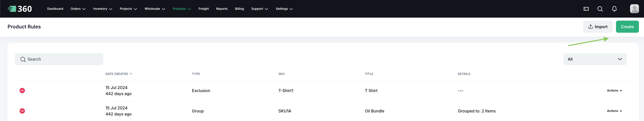This screenshot has height=121, width=644.
Task: Open the user profile avatar
Action: point(634,9)
